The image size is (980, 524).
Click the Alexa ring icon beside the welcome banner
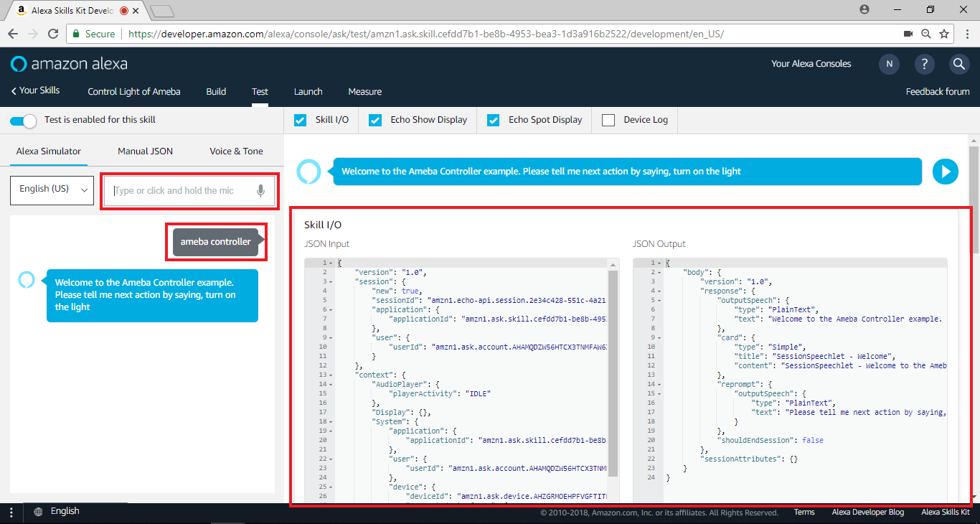coord(307,172)
